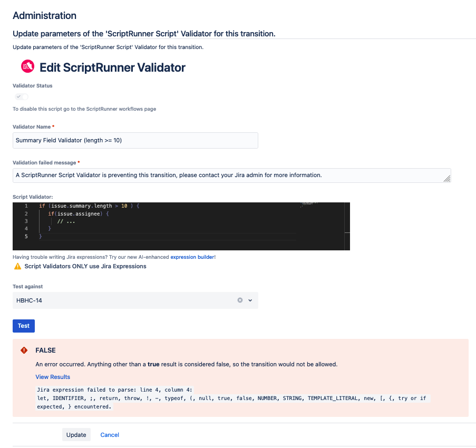Click the HBHC-14 issue field
Image resolution: width=476 pixels, height=448 pixels.
click(135, 300)
